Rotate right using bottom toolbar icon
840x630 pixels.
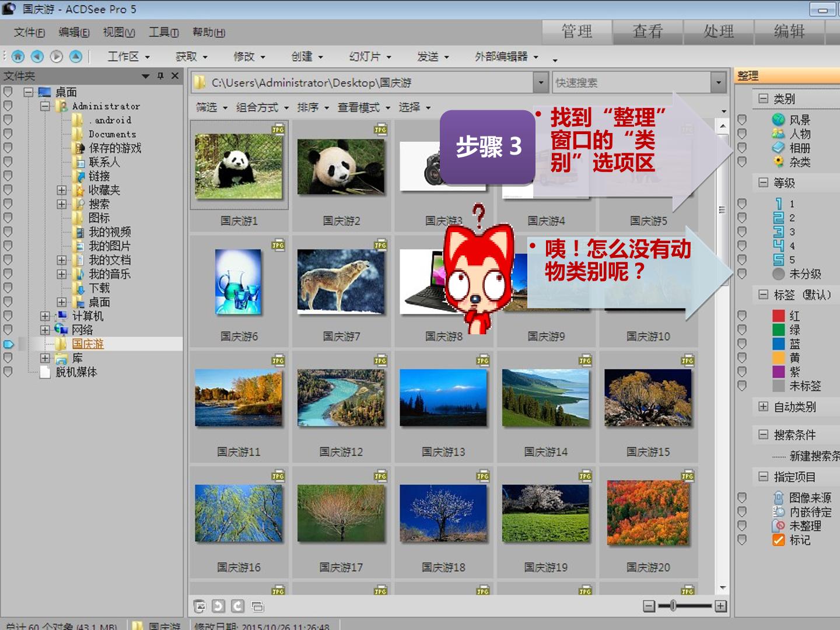[x=237, y=606]
